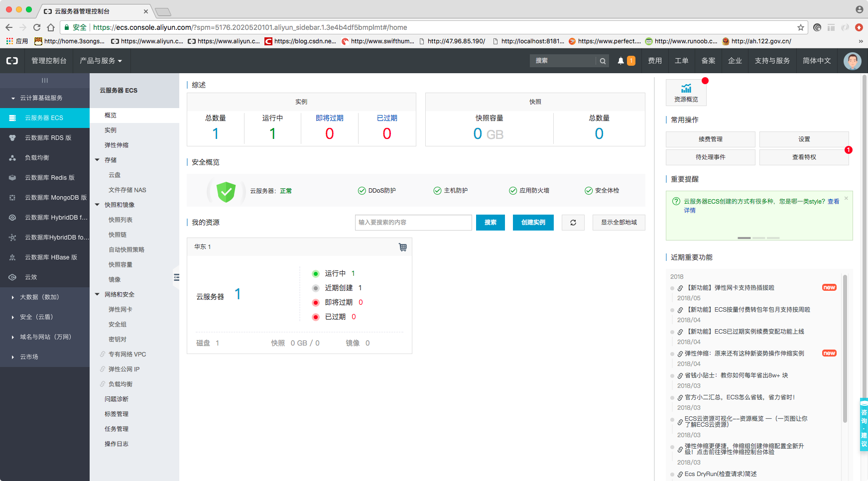This screenshot has width=868, height=481.
Task: Click the 云效 sidebar icon
Action: point(12,277)
